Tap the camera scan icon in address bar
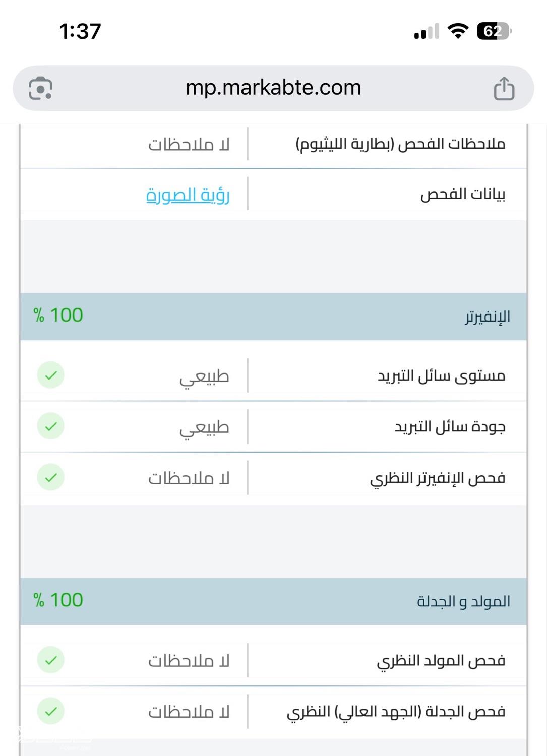 click(x=40, y=88)
